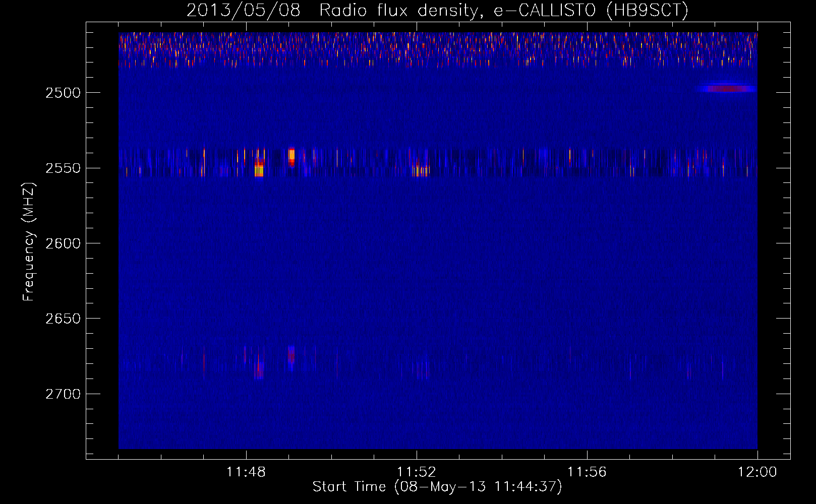Click the 11:48 time tick label
This screenshot has width=816, height=504.
(x=246, y=472)
